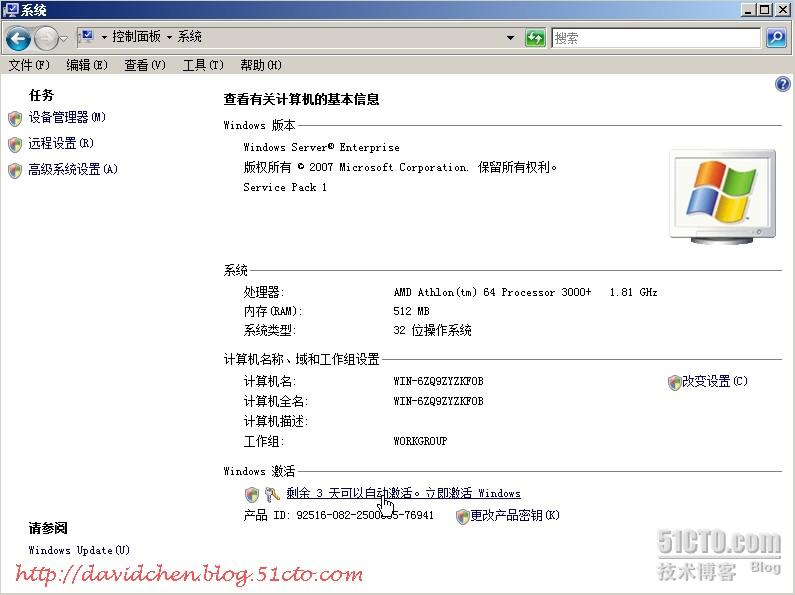
Task: Open the 文件(F) menu
Action: 29,65
